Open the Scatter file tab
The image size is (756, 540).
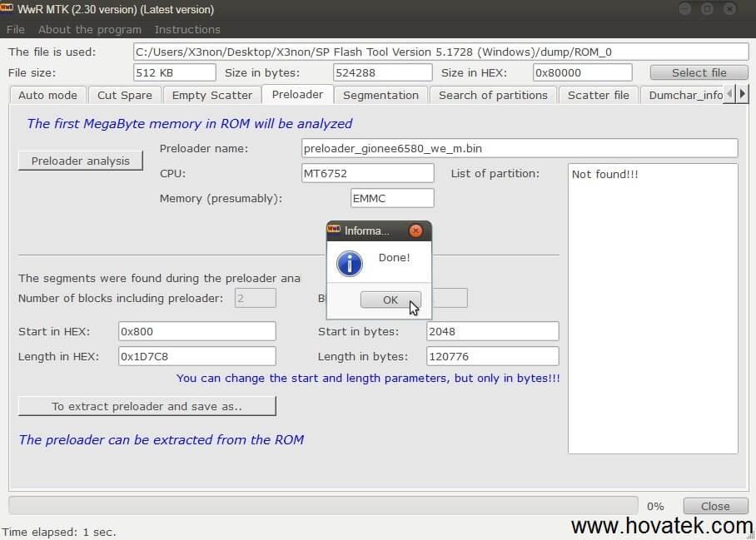tap(598, 95)
